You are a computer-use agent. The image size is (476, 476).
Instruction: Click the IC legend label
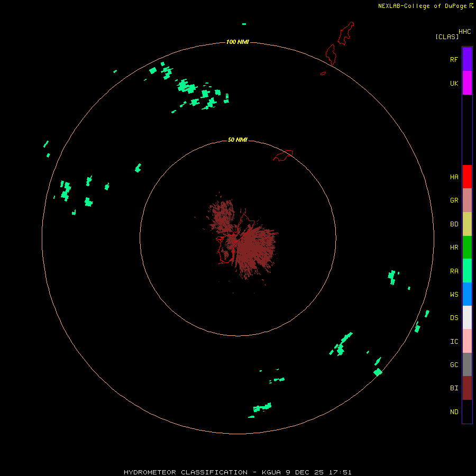(454, 342)
